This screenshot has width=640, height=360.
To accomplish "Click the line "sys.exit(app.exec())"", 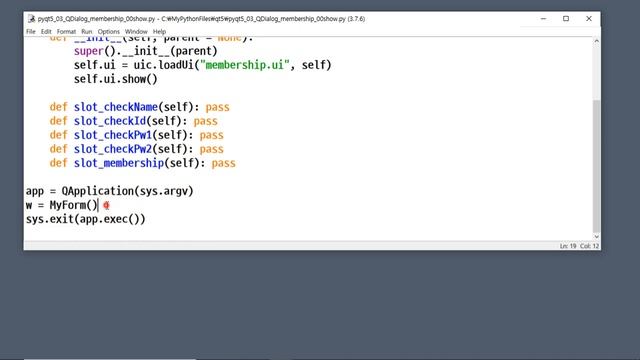I will [85, 219].
